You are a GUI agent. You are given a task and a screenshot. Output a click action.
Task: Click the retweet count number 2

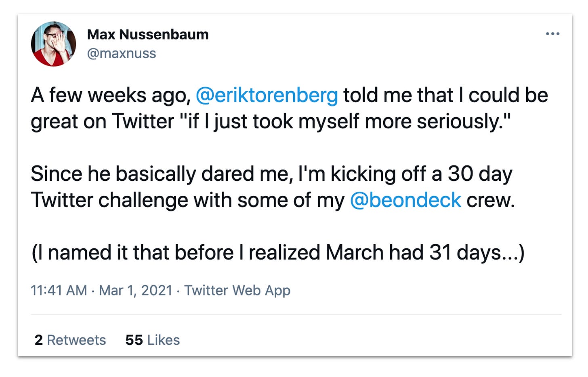(38, 340)
